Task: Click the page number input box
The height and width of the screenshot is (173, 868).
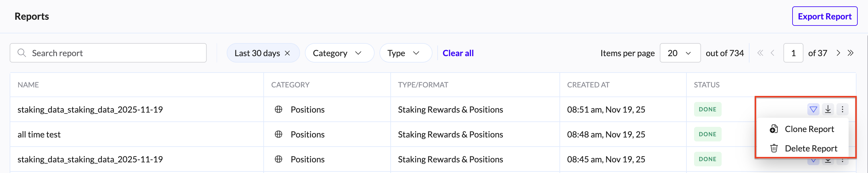Action: click(793, 53)
